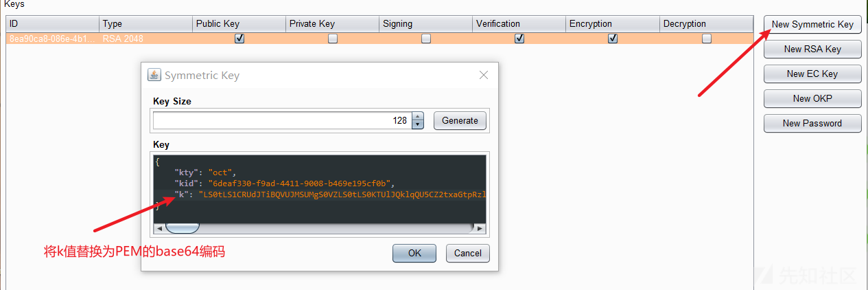Click the ID column header
The image size is (868, 290).
[52, 23]
